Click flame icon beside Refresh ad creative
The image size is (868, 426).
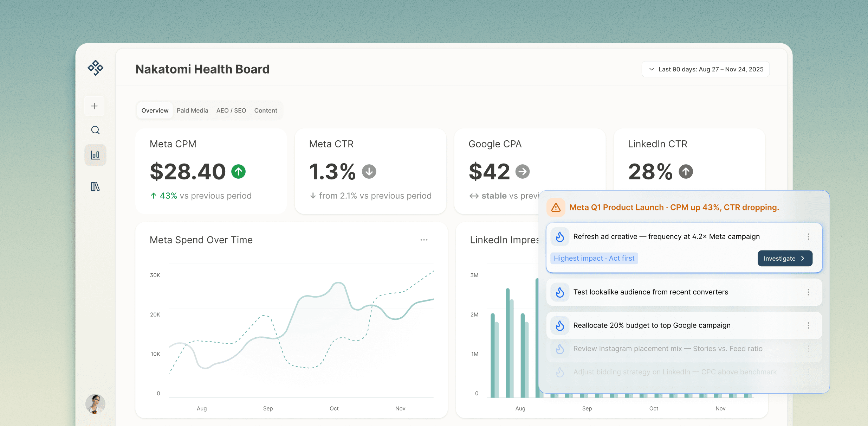click(560, 237)
